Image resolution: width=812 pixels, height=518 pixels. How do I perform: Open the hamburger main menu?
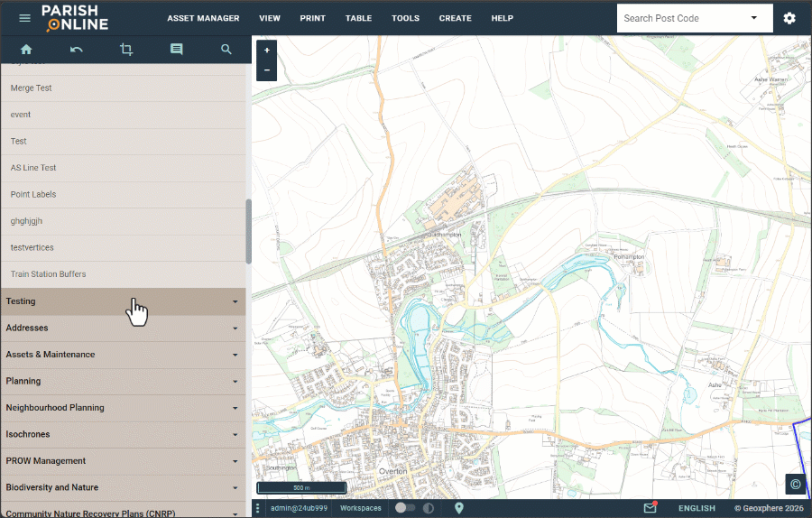click(24, 18)
